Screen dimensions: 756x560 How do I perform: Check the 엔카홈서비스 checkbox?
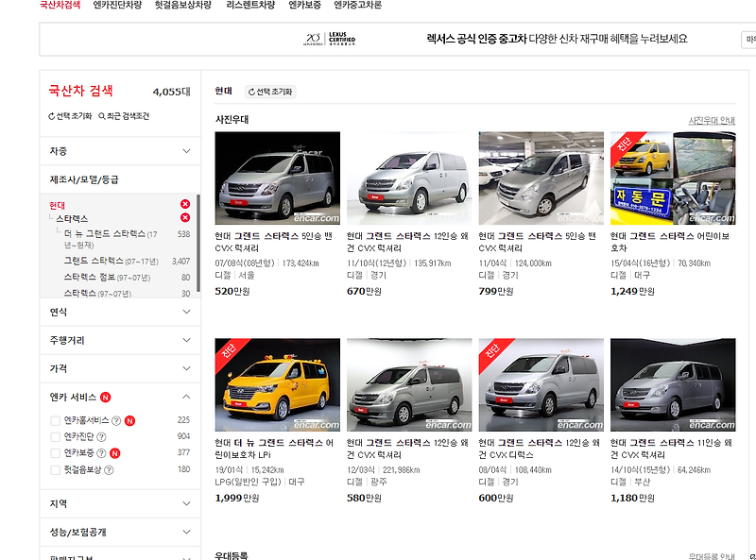point(56,421)
